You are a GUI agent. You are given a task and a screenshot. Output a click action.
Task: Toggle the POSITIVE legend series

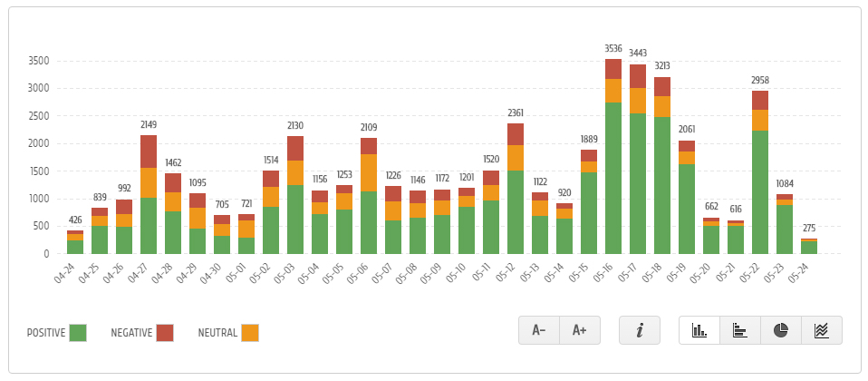(47, 333)
